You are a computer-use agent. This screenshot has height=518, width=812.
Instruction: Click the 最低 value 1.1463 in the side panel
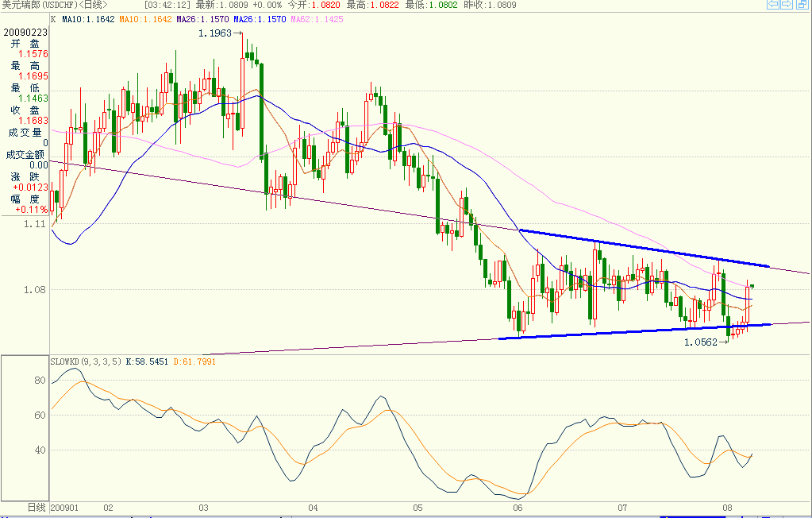coord(33,98)
